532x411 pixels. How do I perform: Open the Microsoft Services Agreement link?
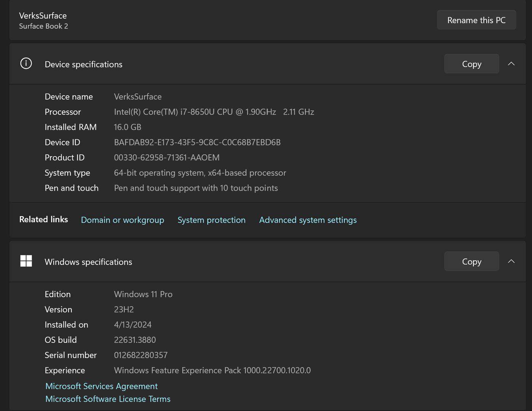click(x=101, y=386)
